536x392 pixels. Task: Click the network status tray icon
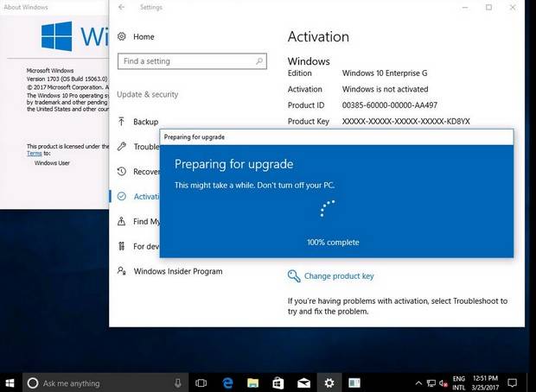pyautogui.click(x=431, y=383)
